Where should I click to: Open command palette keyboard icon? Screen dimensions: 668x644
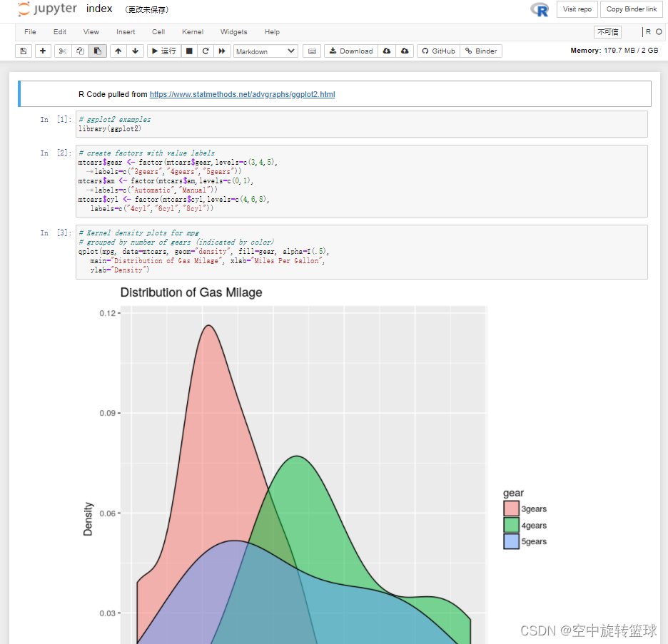(x=312, y=51)
